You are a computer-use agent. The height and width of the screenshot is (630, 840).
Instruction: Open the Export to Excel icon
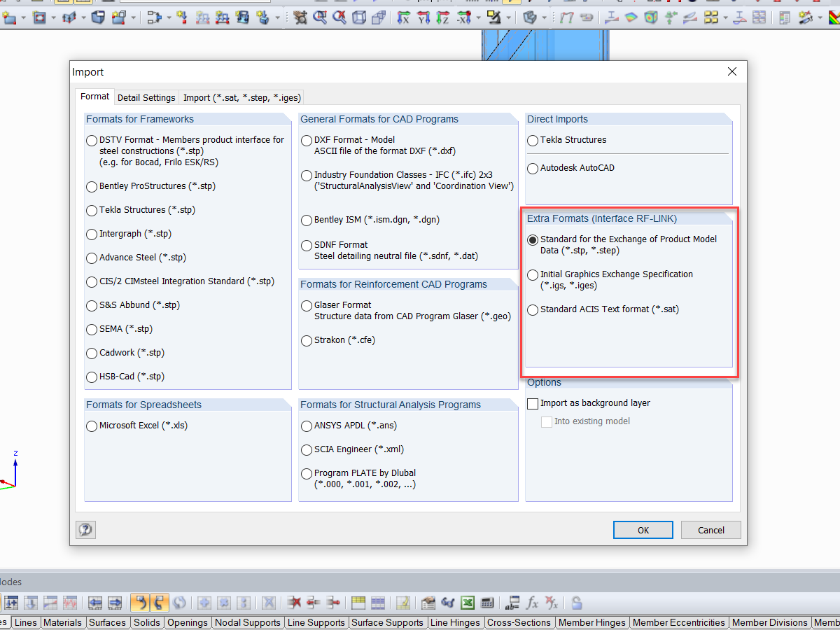click(467, 603)
